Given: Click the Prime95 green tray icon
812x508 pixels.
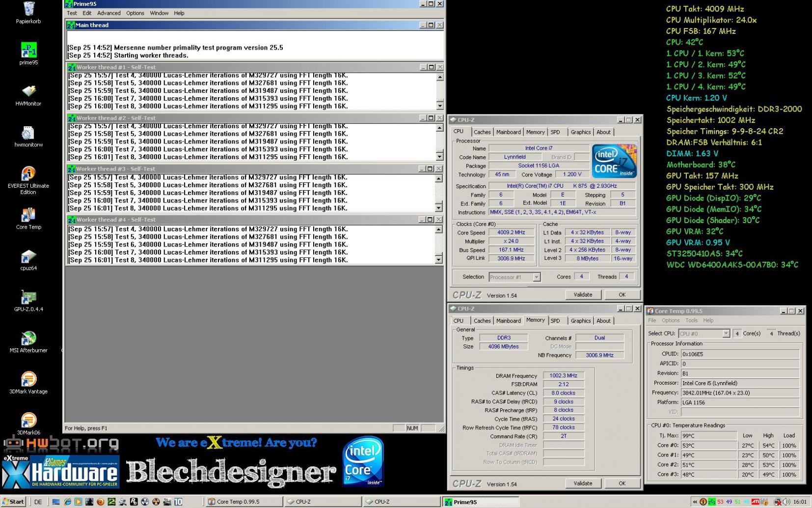Looking at the screenshot, I should [711, 502].
